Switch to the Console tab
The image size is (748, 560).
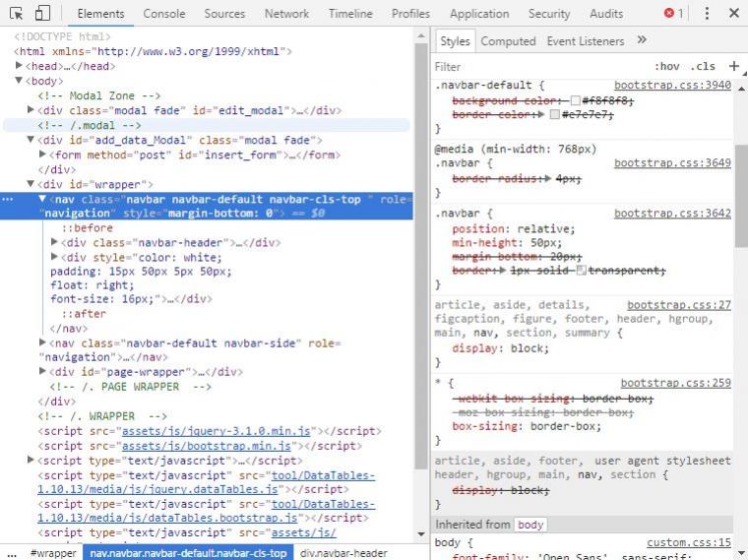point(163,14)
